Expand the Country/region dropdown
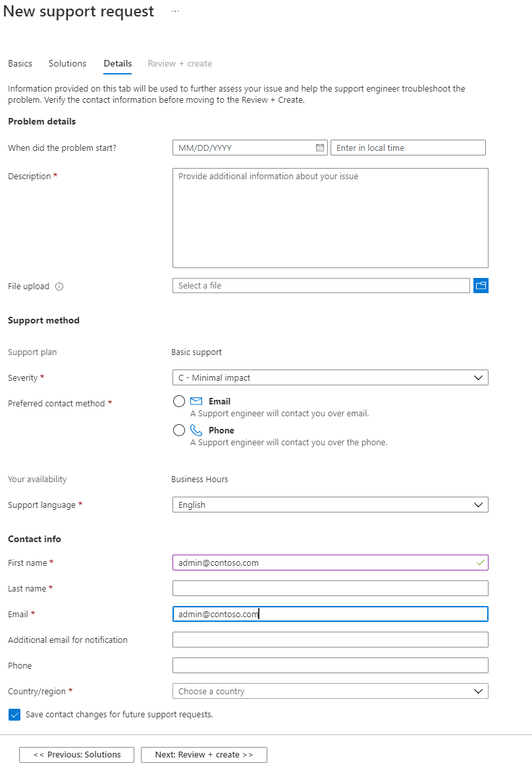Viewport: 532px width, 772px height. pyautogui.click(x=480, y=690)
